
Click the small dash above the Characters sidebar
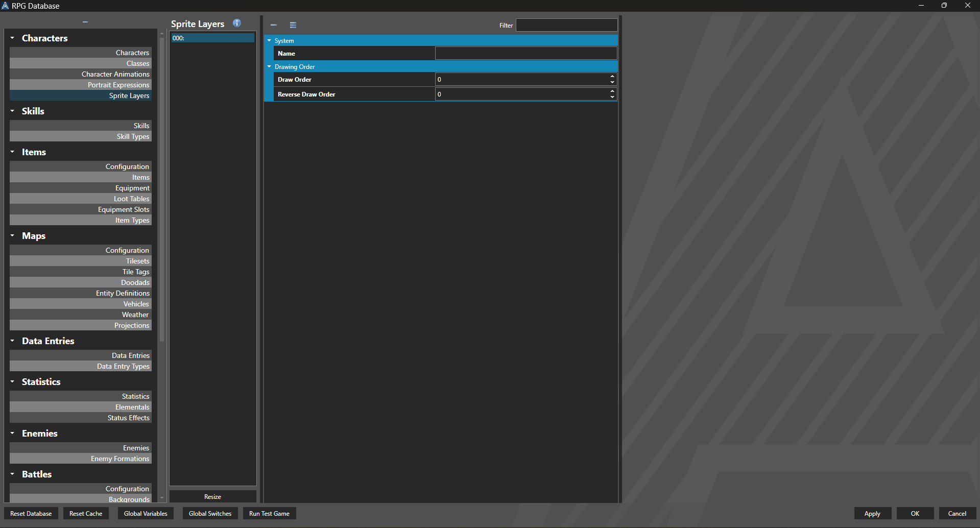(85, 22)
